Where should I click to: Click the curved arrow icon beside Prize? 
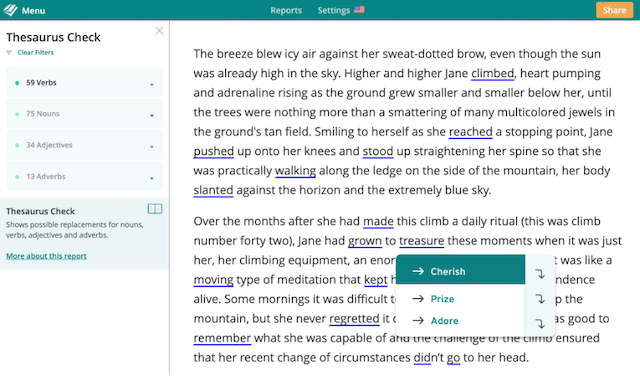click(540, 299)
